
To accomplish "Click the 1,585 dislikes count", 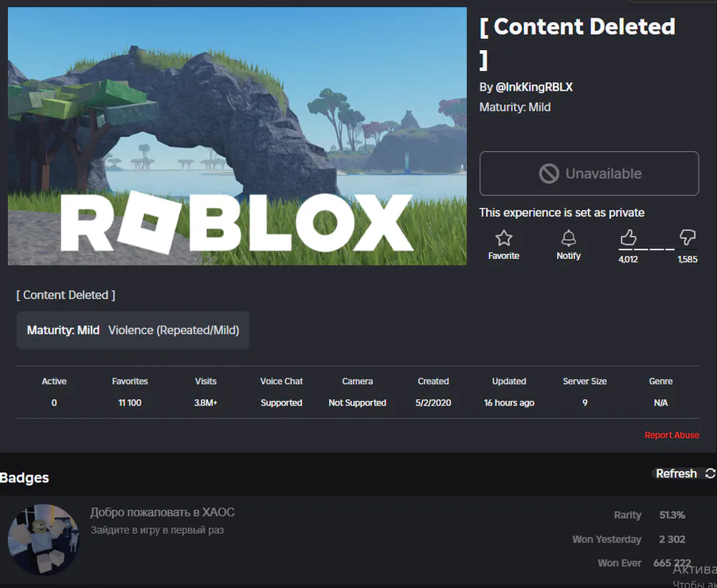I will [x=688, y=259].
